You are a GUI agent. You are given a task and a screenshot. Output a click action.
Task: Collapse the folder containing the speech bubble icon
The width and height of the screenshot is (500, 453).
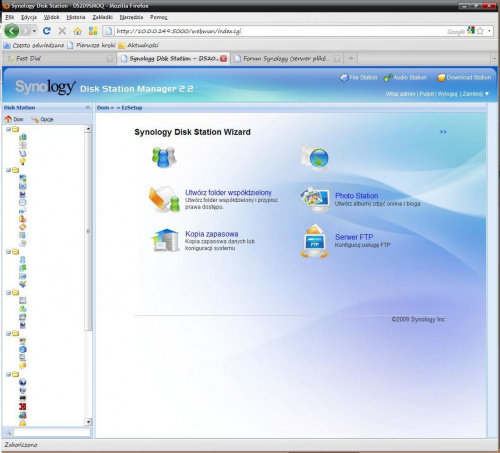tap(8, 333)
